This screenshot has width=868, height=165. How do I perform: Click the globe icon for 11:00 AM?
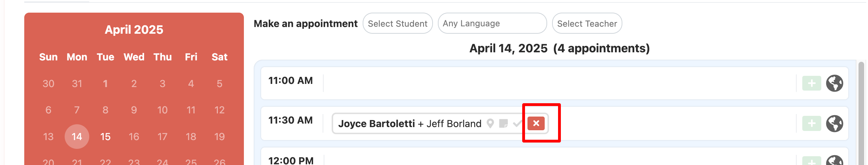click(834, 84)
